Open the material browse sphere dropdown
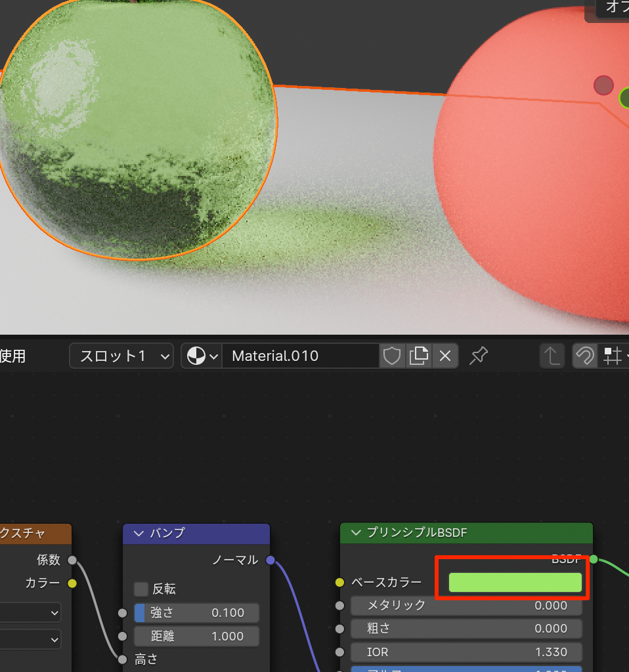 click(x=202, y=356)
